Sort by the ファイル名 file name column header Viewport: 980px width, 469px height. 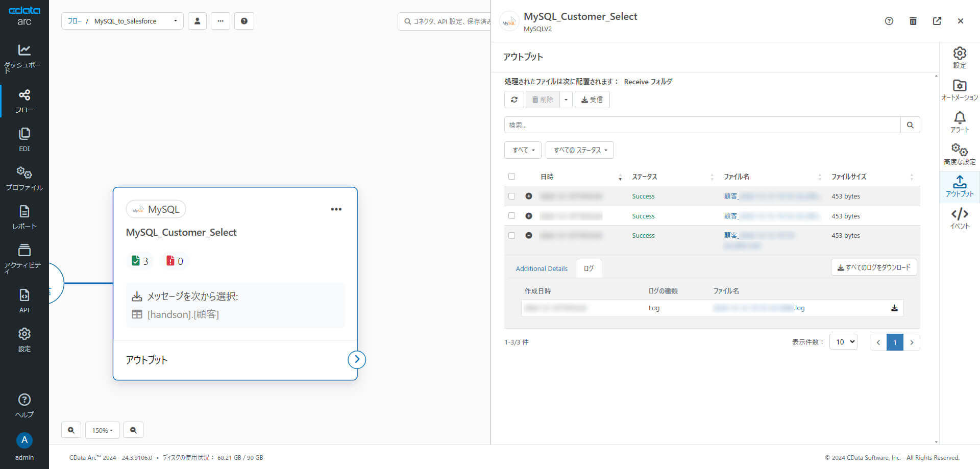pyautogui.click(x=772, y=177)
